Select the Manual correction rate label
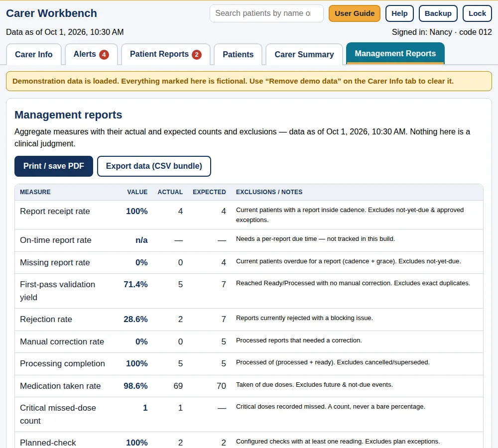This screenshot has width=498, height=448. 62,341
